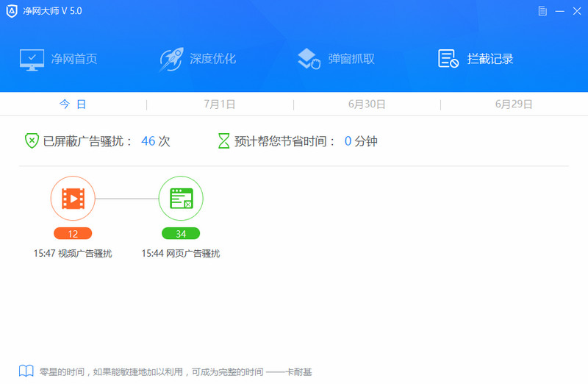Click the green webpage ad interception icon
Screen dimensions: 588x384
tap(181, 199)
